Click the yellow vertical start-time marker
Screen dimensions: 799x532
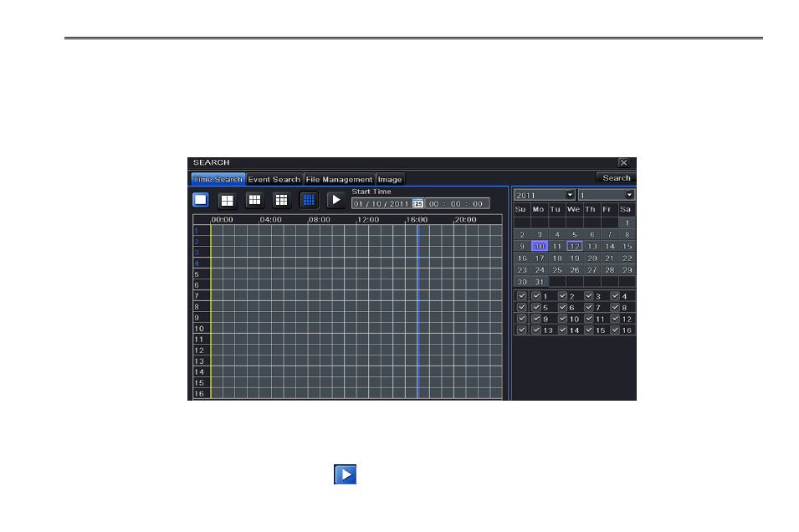[211, 311]
